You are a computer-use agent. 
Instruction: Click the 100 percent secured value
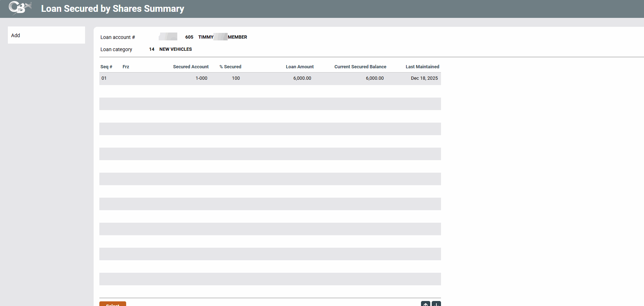(236, 78)
